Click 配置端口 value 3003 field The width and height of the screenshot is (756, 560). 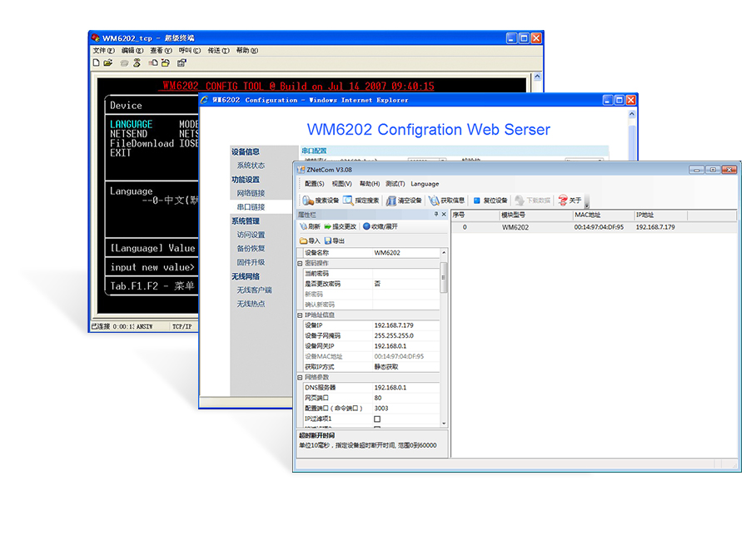(406, 409)
